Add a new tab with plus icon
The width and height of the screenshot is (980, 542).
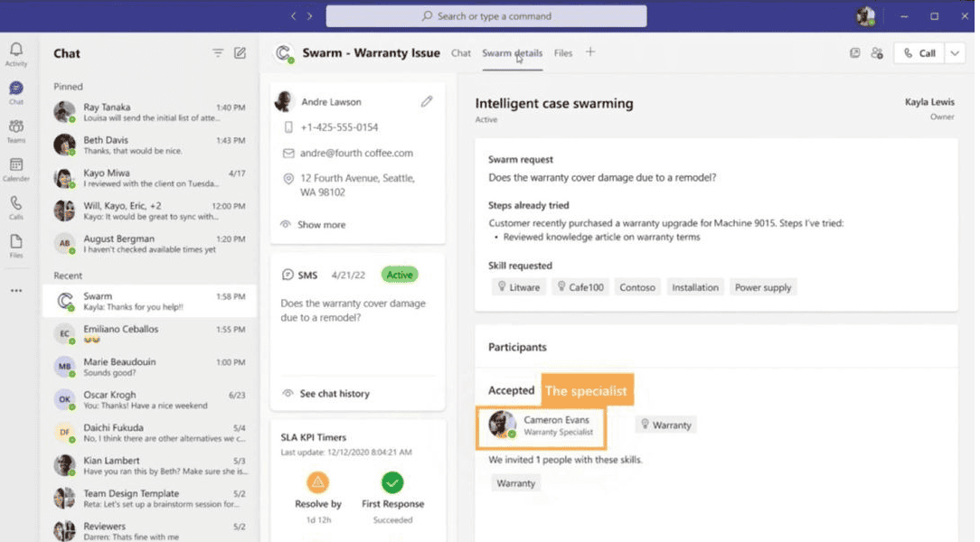pyautogui.click(x=590, y=52)
